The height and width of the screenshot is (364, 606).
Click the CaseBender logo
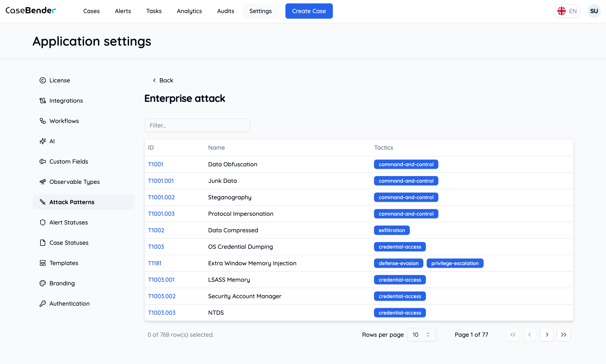tap(31, 10)
